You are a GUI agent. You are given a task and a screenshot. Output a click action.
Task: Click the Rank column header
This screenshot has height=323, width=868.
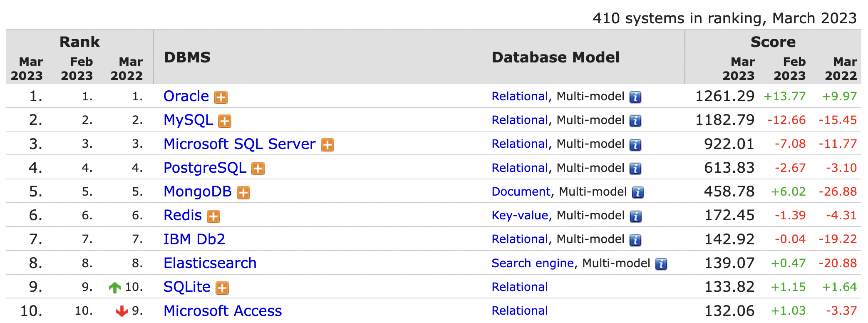click(79, 42)
